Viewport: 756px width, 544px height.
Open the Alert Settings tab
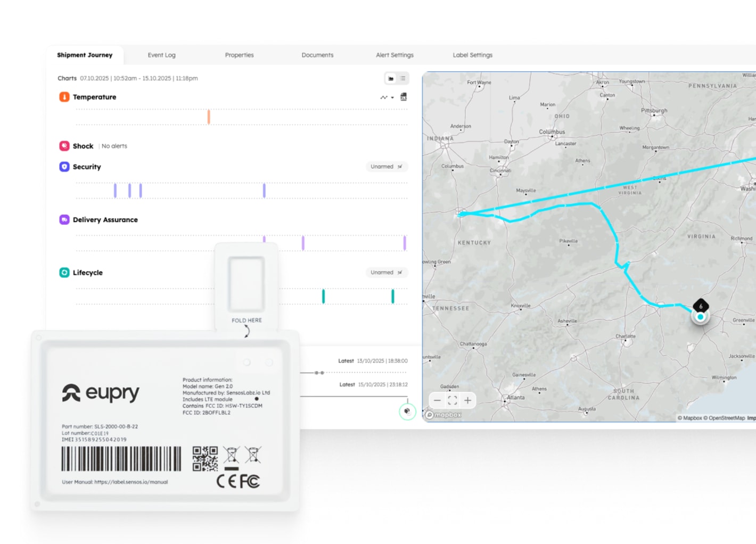click(x=395, y=55)
